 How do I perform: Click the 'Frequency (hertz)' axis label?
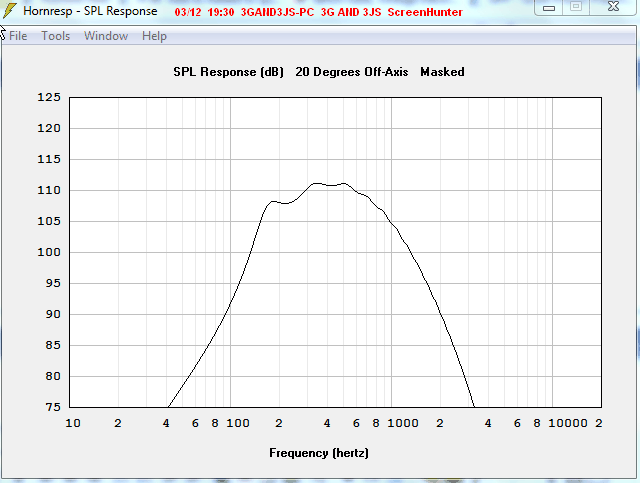[x=319, y=453]
